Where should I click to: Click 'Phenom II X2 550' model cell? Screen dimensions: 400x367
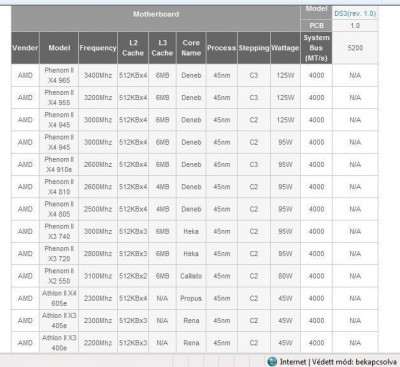pos(59,276)
